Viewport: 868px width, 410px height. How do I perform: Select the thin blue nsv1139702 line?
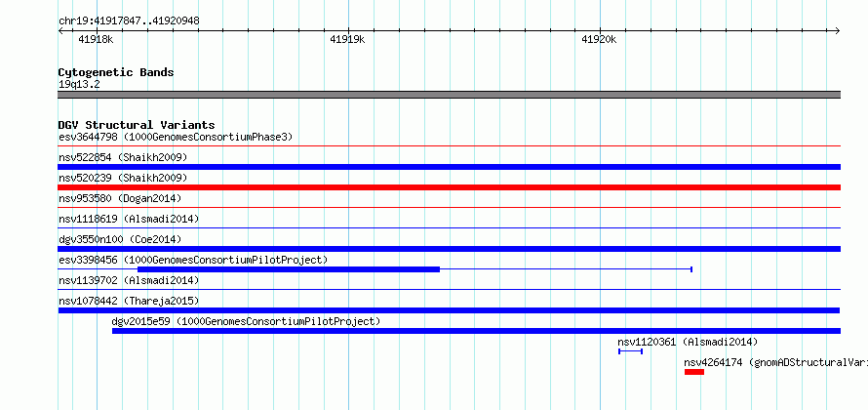pos(449,290)
